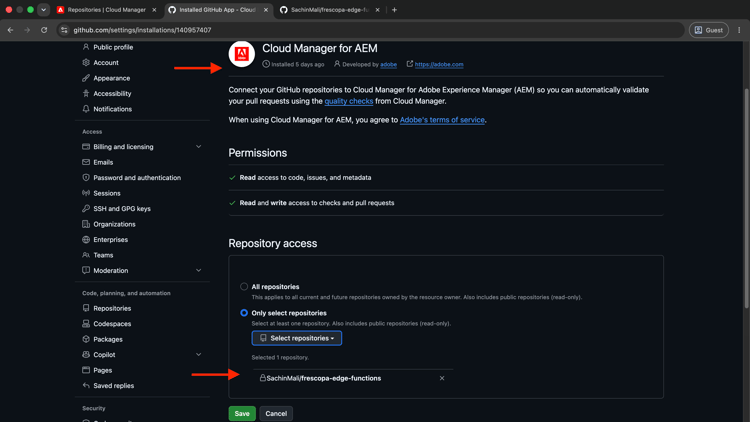This screenshot has width=750, height=422.
Task: Click the page vertical scrollbar
Action: [x=746, y=199]
